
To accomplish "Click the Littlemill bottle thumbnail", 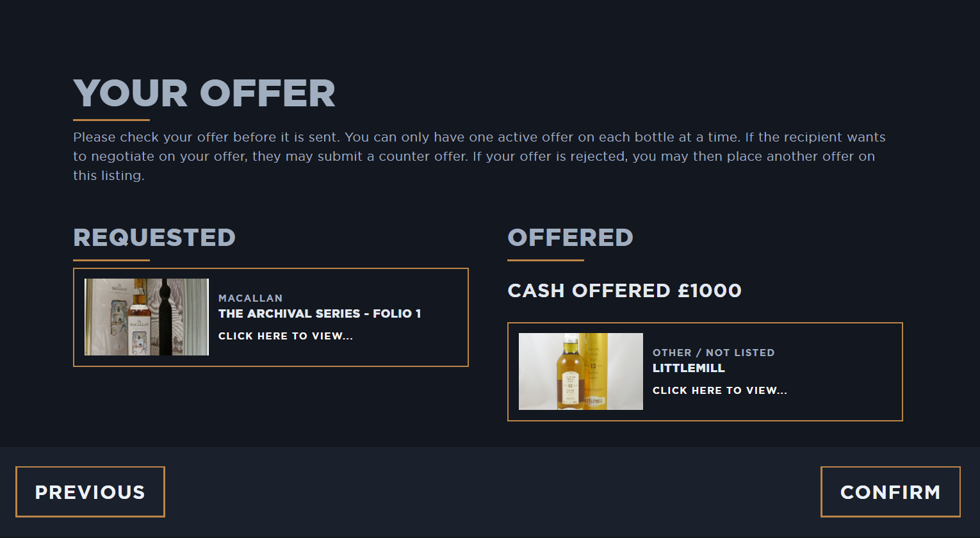I will 580,371.
